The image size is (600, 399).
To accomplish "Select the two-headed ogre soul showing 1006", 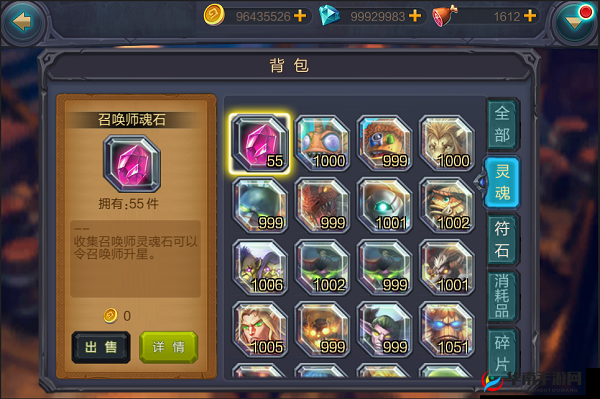I will (x=260, y=267).
